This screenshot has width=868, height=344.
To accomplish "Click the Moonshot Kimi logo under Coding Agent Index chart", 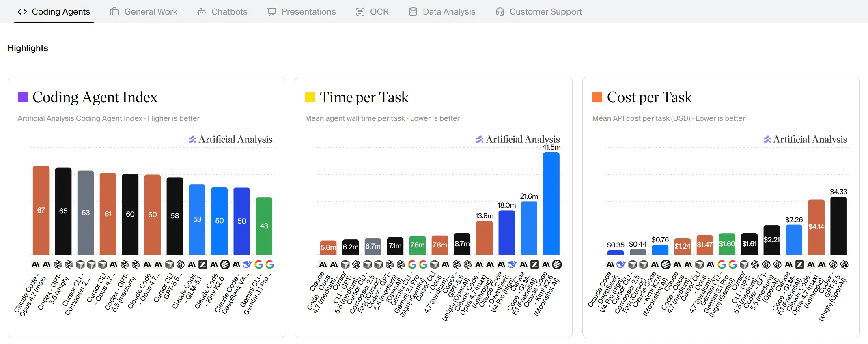I will click(x=225, y=264).
